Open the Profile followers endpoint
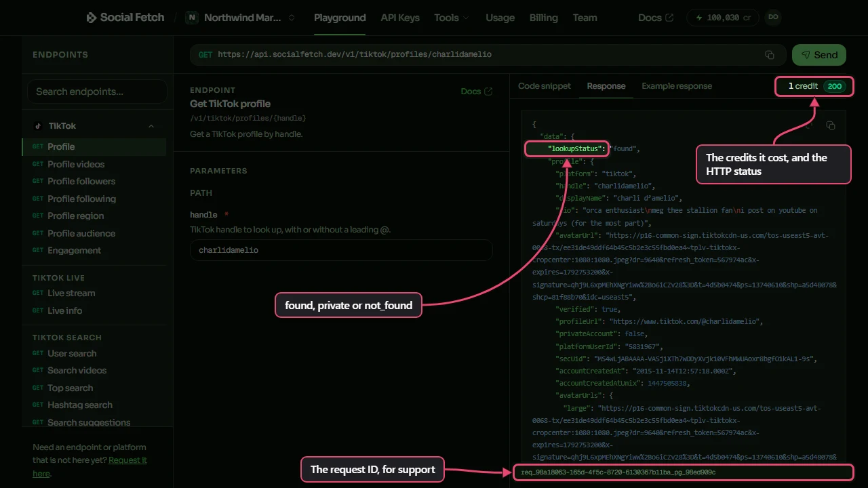The image size is (868, 488). pyautogui.click(x=94, y=181)
